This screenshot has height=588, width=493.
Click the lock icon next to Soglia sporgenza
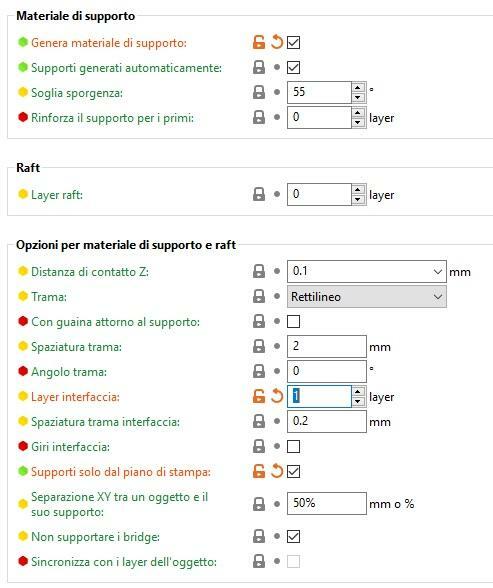[259, 92]
